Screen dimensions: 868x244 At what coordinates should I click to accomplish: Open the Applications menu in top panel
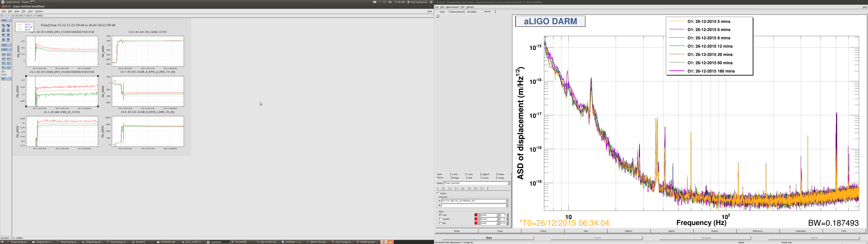[13, 2]
